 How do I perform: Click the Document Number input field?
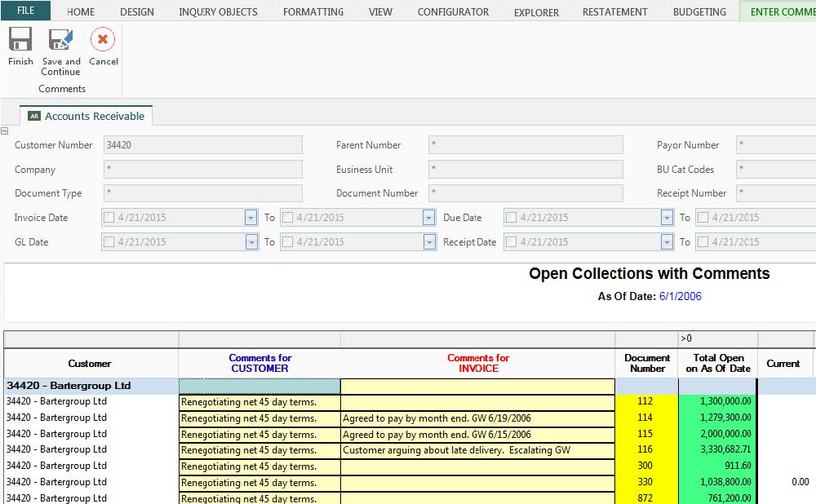(x=525, y=193)
